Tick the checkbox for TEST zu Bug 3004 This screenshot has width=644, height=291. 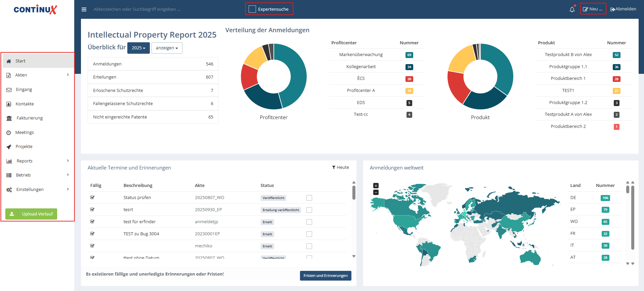click(x=309, y=234)
